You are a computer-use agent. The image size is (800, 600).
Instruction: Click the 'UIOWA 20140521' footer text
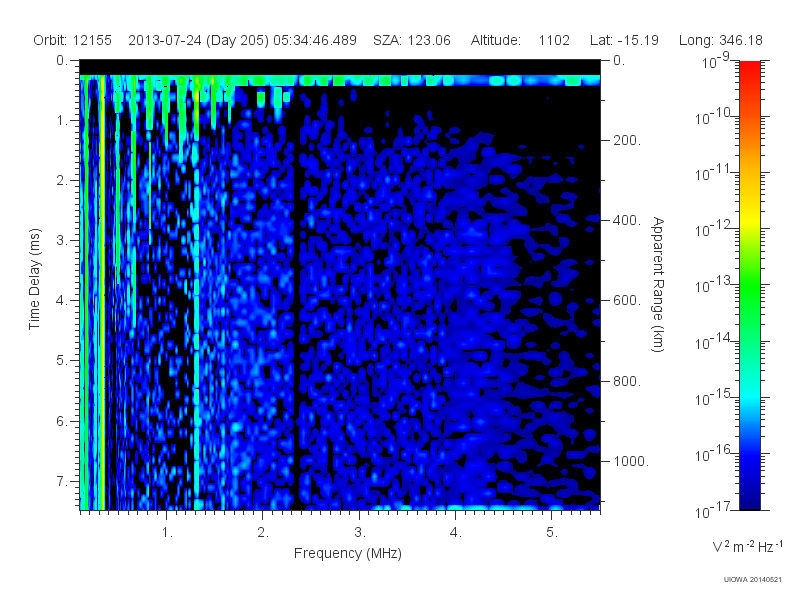click(x=752, y=580)
